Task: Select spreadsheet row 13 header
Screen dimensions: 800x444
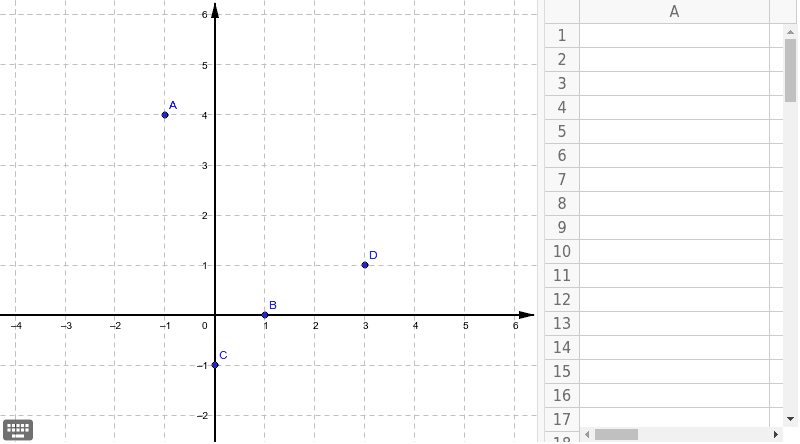Action: point(562,324)
